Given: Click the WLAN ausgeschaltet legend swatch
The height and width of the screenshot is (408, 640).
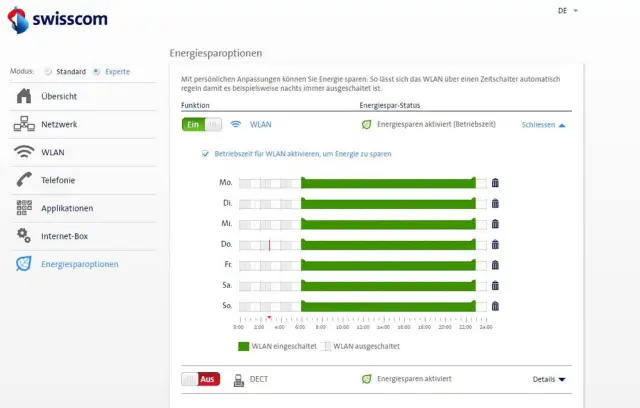Looking at the screenshot, I should [325, 346].
